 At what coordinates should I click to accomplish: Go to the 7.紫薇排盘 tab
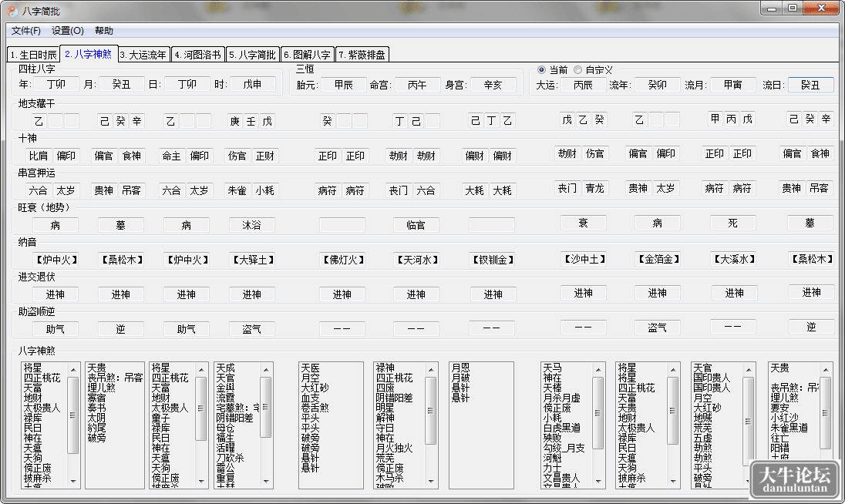(x=362, y=55)
